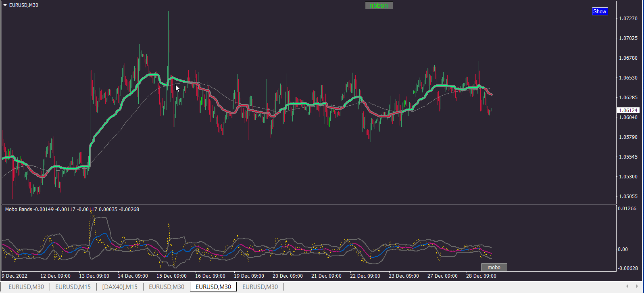Click the 1.07270 price scale level

628,19
